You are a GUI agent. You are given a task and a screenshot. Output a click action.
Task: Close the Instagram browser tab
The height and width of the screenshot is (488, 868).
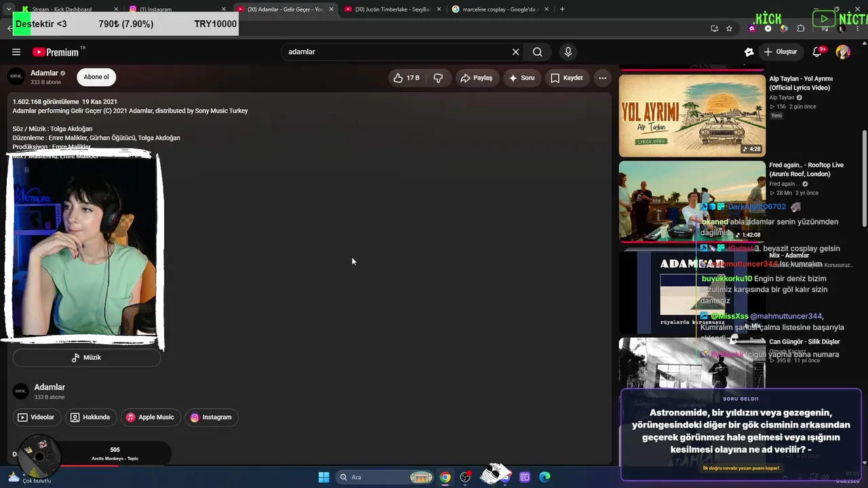pyautogui.click(x=223, y=9)
